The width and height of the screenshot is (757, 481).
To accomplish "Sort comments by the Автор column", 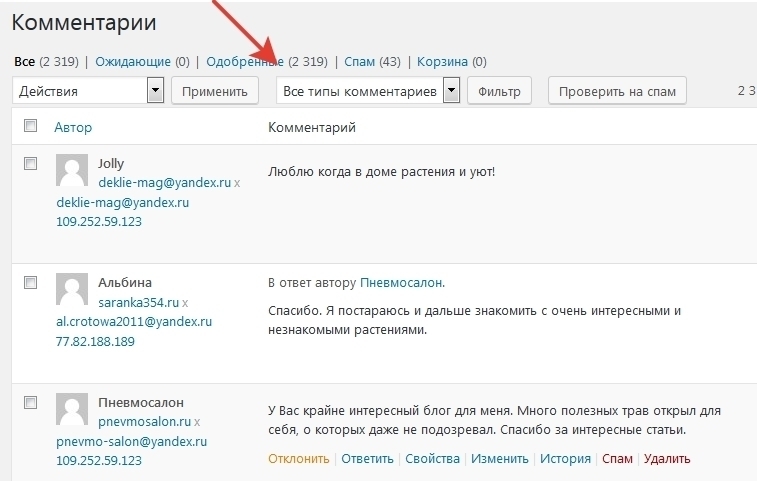I will [x=73, y=127].
